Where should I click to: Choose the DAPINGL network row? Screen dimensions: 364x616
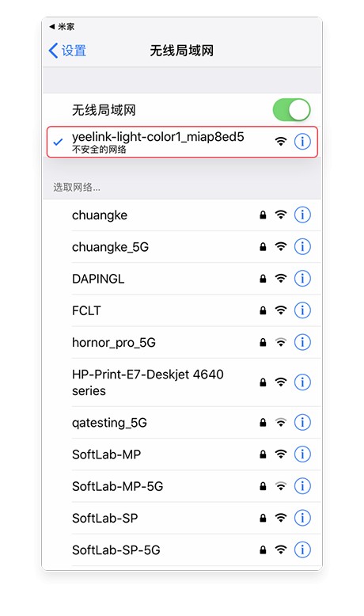182,279
